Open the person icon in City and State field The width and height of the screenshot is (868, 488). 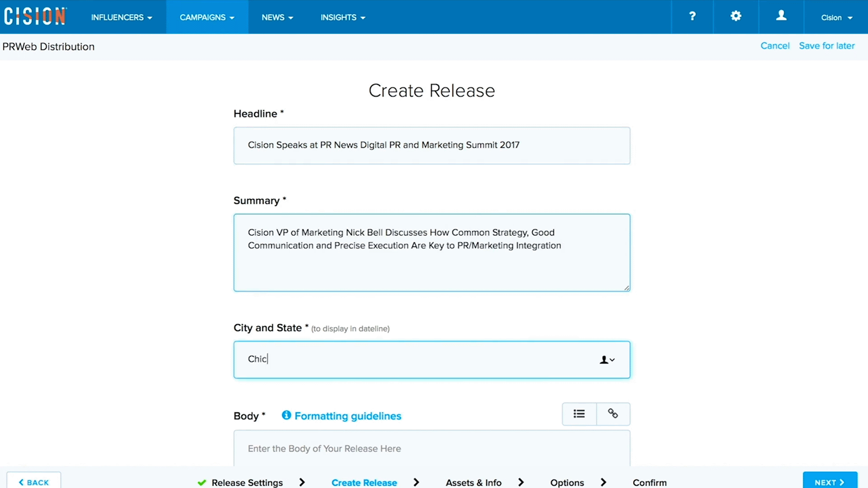(604, 359)
